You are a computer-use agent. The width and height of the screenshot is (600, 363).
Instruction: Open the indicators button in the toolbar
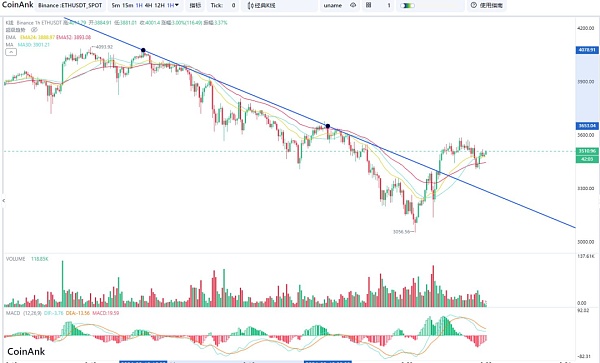[x=195, y=5]
